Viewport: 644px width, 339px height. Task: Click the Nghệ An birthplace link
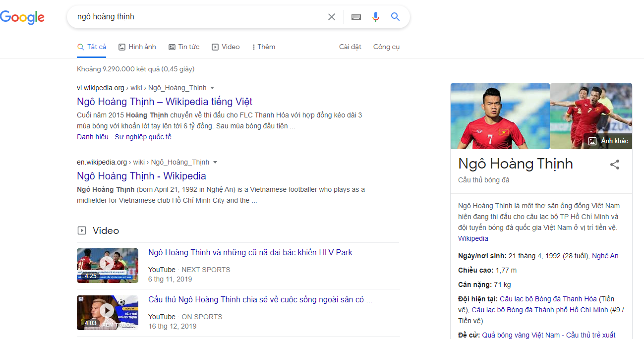[605, 256]
